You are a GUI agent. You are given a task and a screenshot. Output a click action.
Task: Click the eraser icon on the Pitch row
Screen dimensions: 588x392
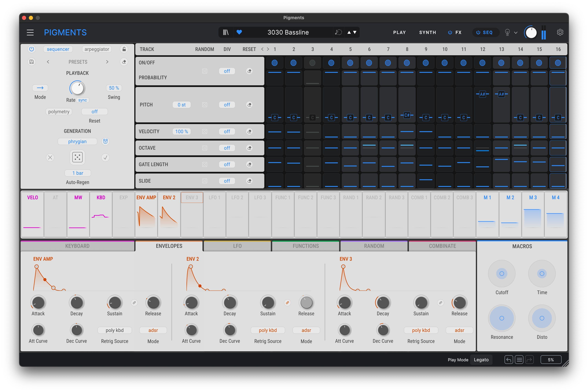pos(249,105)
